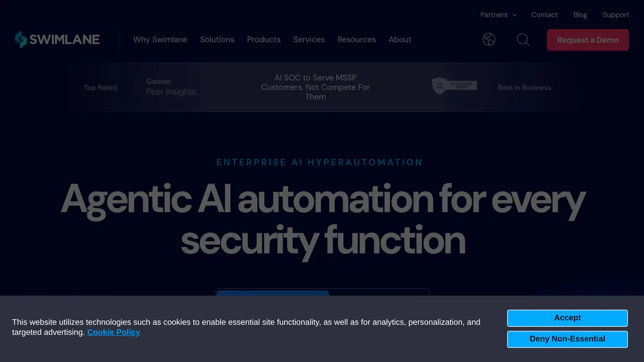
Task: Open the Contact link
Action: click(544, 15)
